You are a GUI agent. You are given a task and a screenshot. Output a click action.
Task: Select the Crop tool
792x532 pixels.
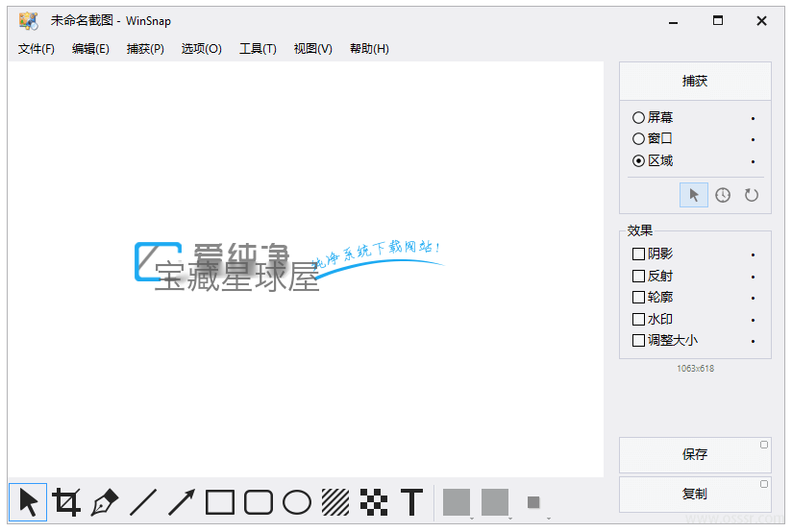tap(66, 502)
